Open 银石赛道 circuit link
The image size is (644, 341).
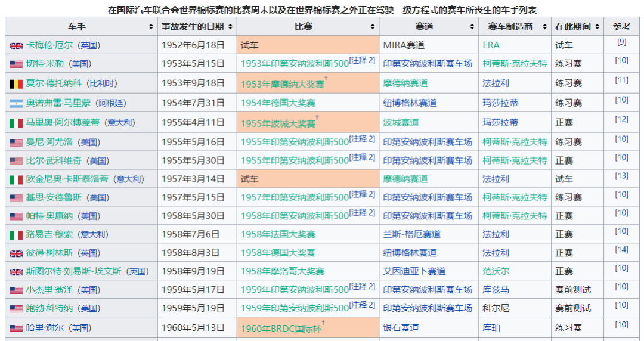(401, 328)
